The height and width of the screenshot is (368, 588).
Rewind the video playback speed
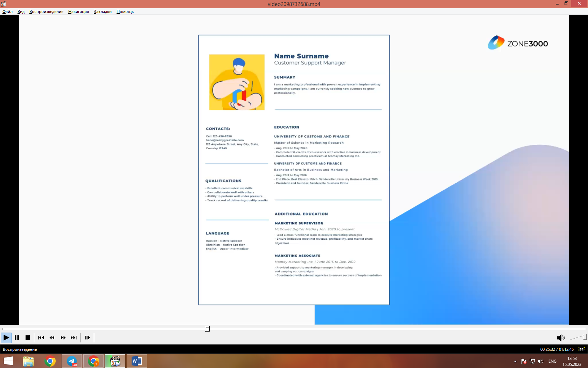coord(52,338)
